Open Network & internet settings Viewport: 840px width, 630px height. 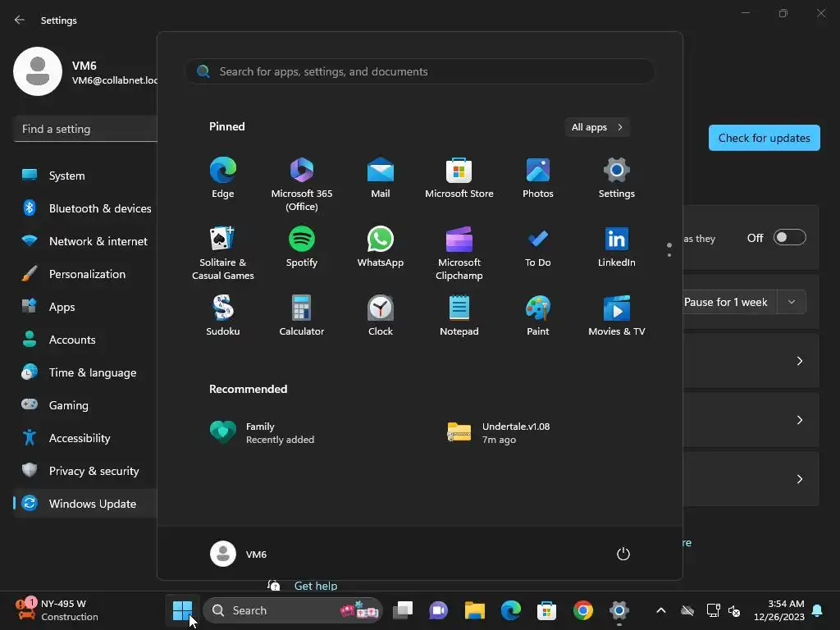[x=85, y=241]
